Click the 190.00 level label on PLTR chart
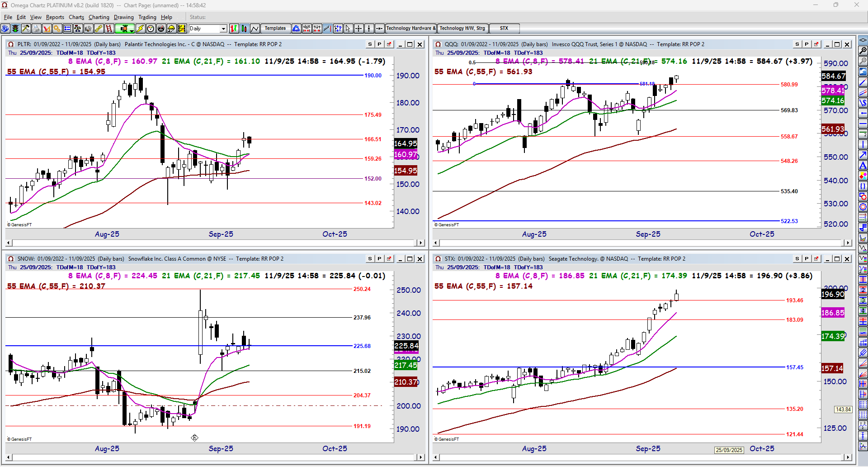This screenshot has height=467, width=868. point(373,76)
